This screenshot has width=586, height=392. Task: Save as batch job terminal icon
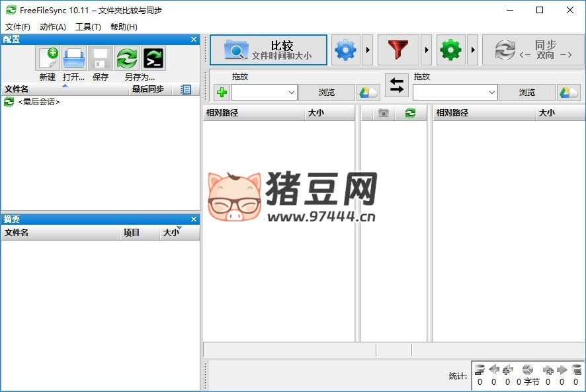pos(153,58)
